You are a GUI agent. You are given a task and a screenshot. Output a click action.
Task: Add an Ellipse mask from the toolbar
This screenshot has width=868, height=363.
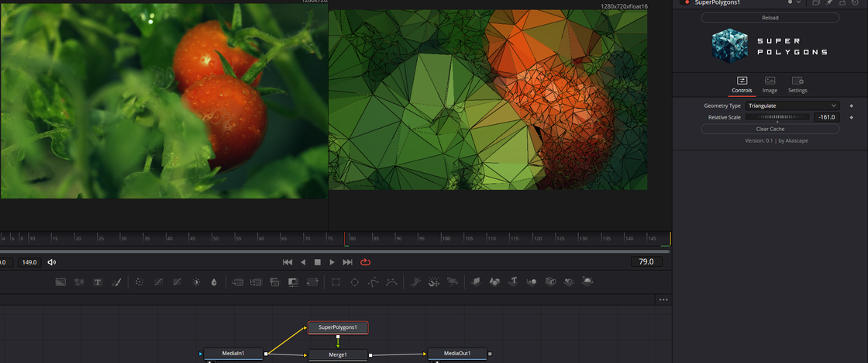pyautogui.click(x=354, y=282)
